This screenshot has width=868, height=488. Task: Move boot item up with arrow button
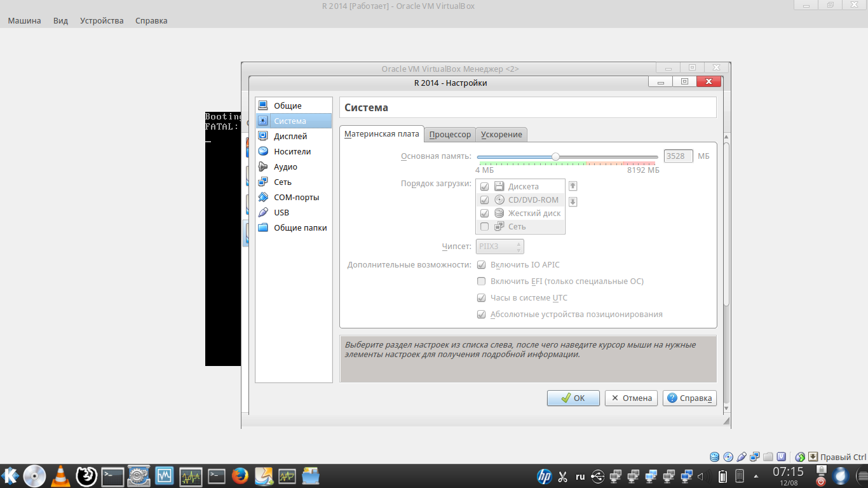[x=573, y=186]
